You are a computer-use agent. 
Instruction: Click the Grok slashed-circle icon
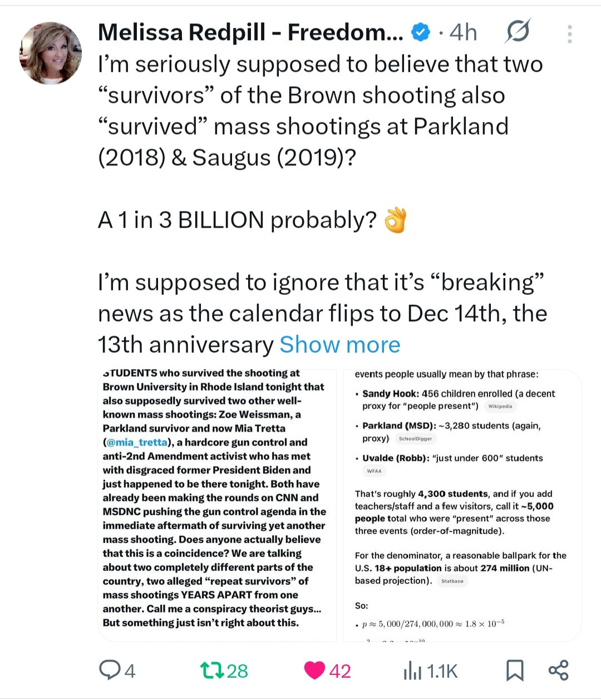coord(518,32)
